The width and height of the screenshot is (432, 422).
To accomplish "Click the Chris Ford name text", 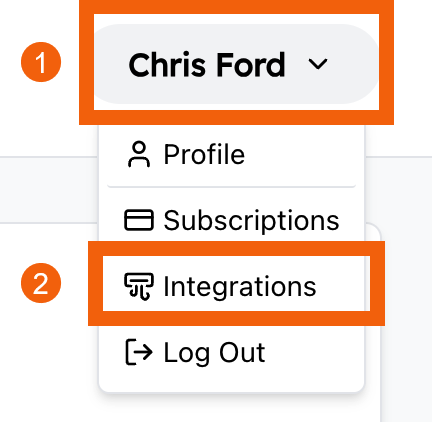I will click(207, 65).
